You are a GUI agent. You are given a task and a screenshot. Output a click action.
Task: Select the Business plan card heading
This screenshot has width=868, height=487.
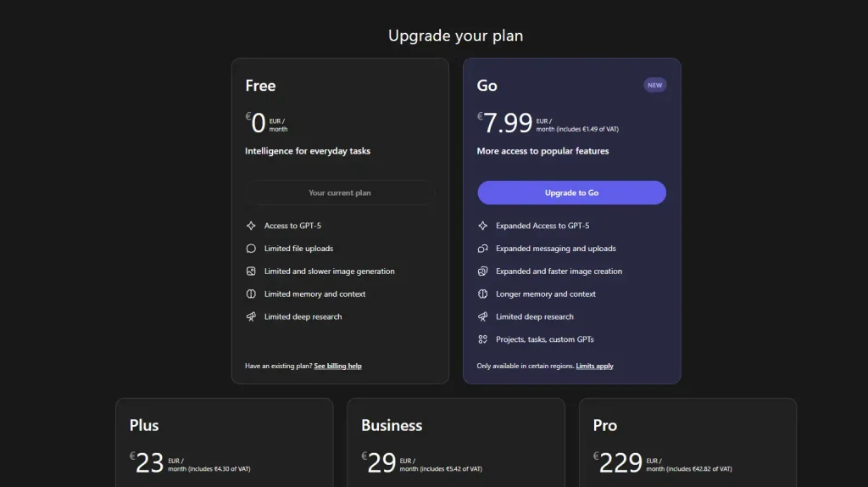pos(392,425)
